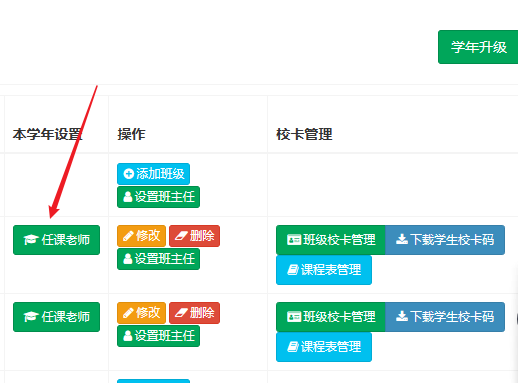Click the book icon in the lower 课程表管理 button

293,347
